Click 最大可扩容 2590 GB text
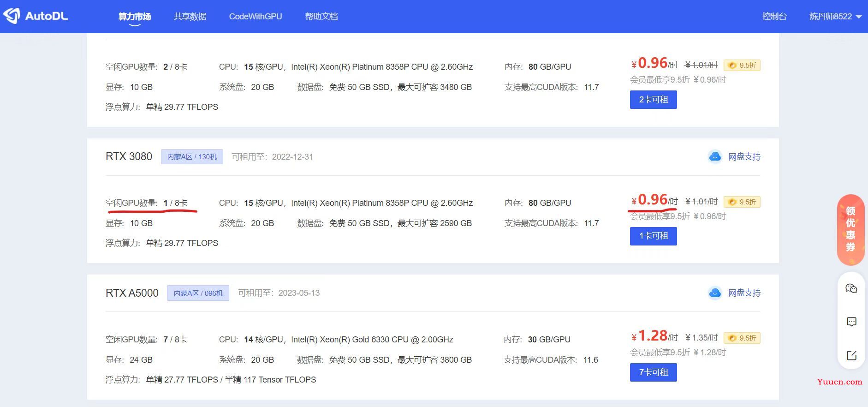Image resolution: width=868 pixels, height=407 pixels. (434, 223)
